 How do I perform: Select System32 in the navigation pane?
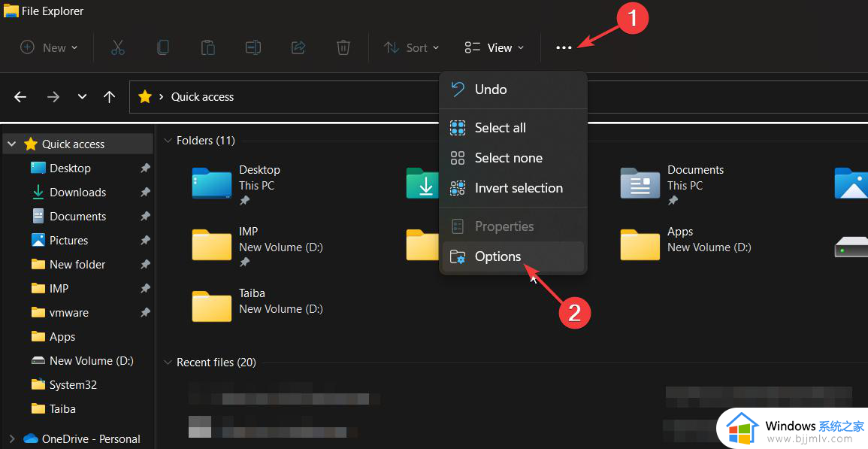tap(73, 385)
